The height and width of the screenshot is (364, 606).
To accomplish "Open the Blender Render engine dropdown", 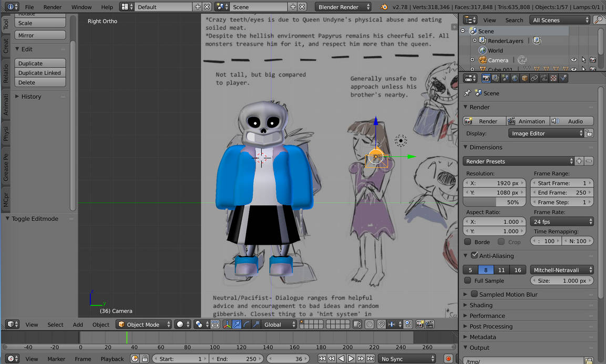I will (x=343, y=7).
